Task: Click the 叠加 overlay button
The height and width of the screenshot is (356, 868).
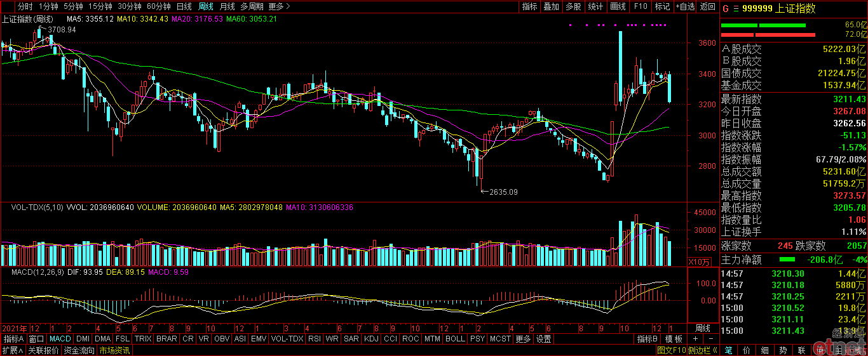Action: click(x=552, y=6)
